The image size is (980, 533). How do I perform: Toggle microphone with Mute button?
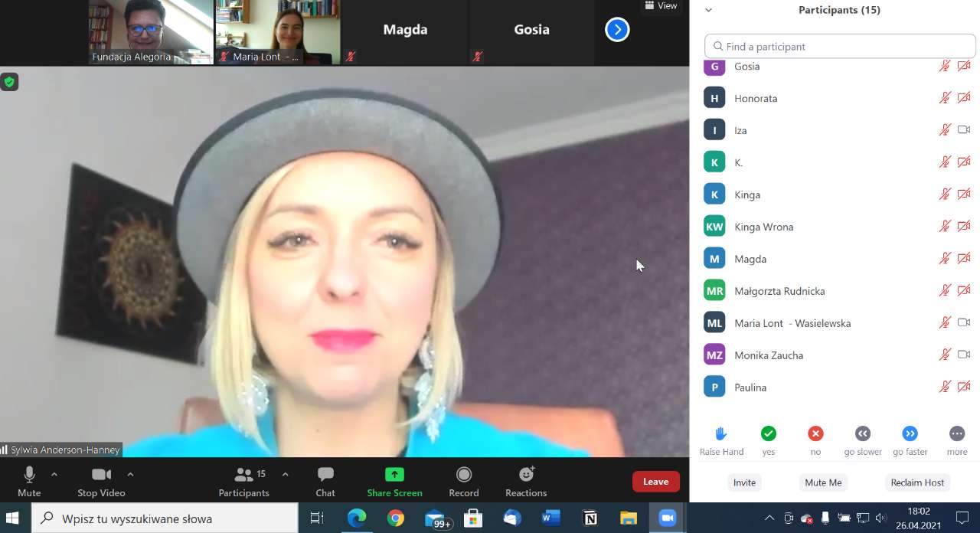point(29,482)
